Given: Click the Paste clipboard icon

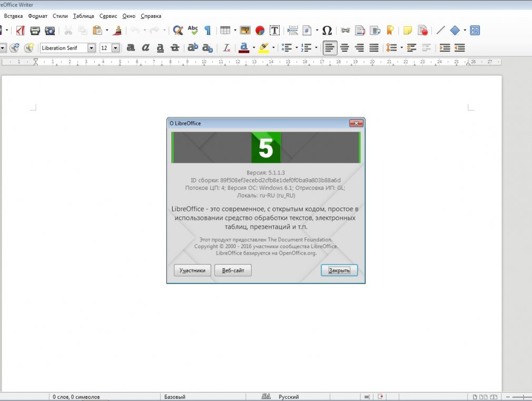Looking at the screenshot, I should 97,31.
